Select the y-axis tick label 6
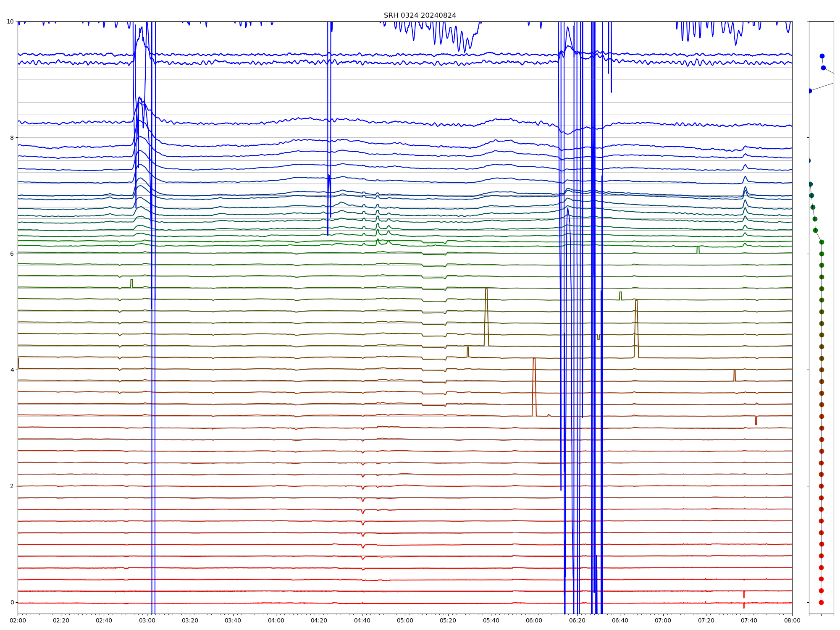840x630 pixels. 12,254
